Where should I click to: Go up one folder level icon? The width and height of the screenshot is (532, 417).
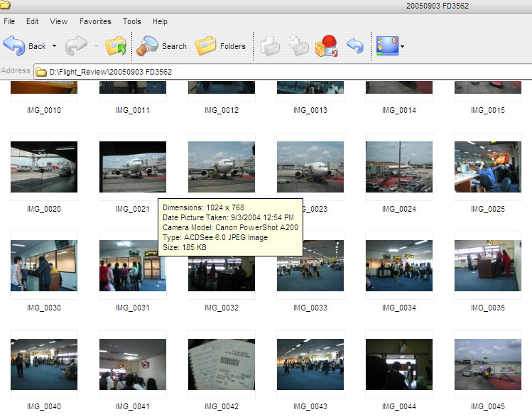116,45
